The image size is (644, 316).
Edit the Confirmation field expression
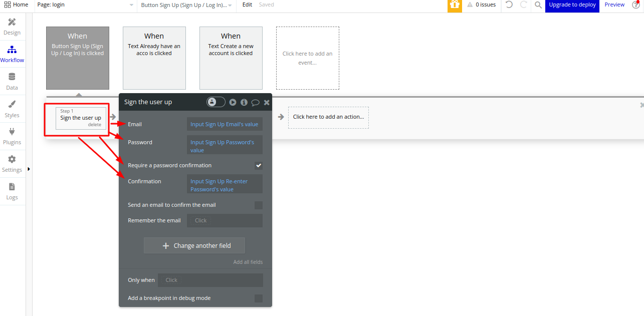[x=225, y=184]
